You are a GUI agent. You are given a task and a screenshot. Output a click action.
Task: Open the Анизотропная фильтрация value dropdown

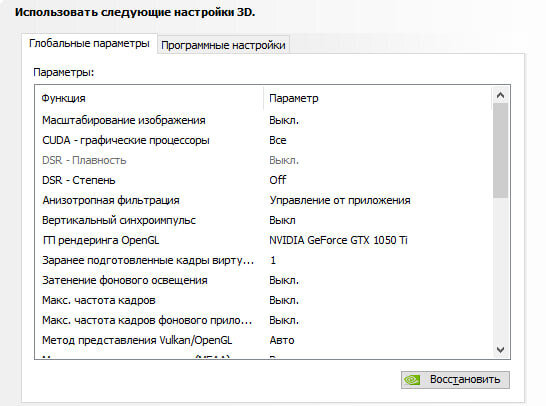340,201
